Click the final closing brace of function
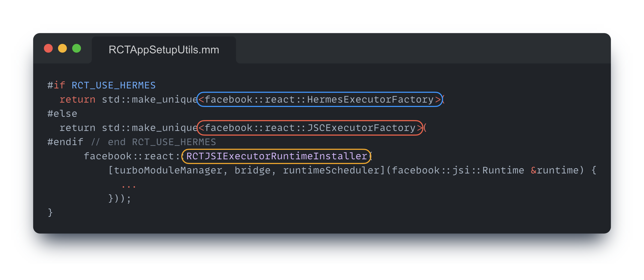 [50, 212]
